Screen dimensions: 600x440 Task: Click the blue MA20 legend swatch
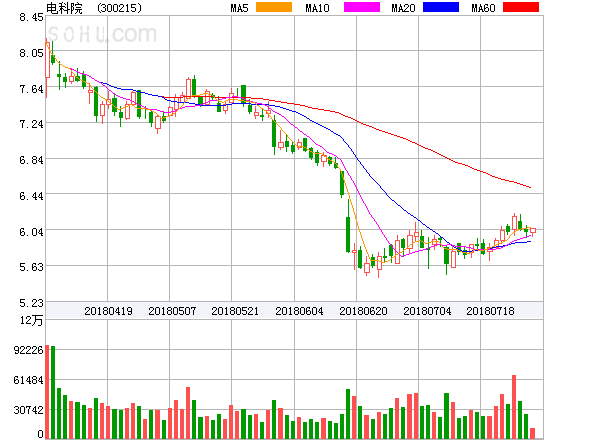click(x=441, y=7)
